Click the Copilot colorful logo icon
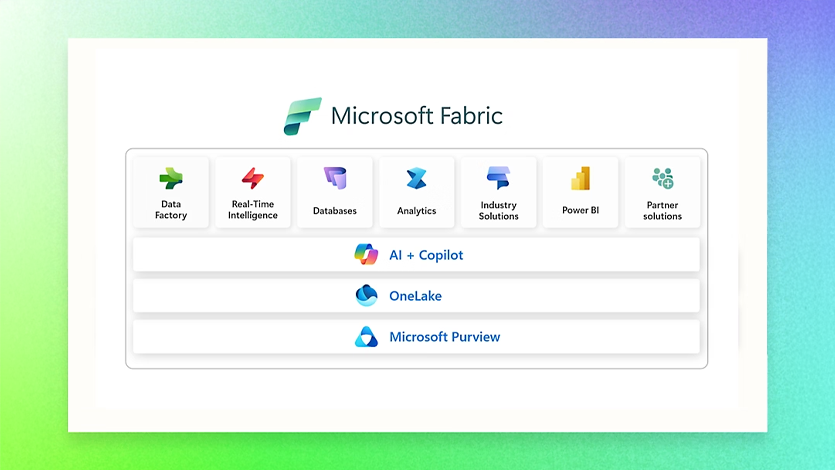 click(366, 254)
